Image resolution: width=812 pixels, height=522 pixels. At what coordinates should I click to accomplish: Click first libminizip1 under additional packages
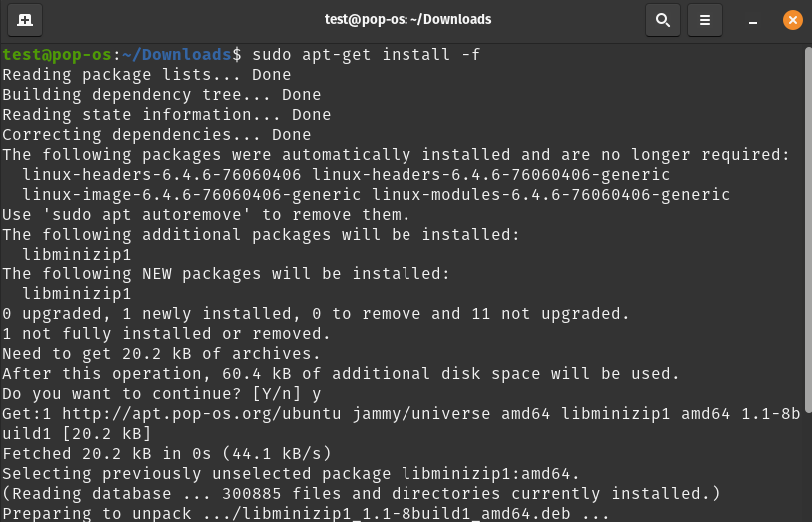[77, 255]
